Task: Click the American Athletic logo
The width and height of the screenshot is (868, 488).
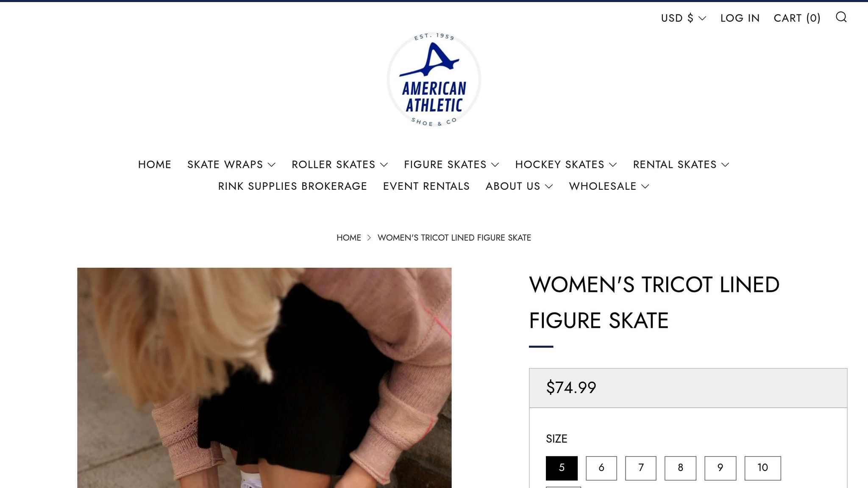Action: point(434,80)
